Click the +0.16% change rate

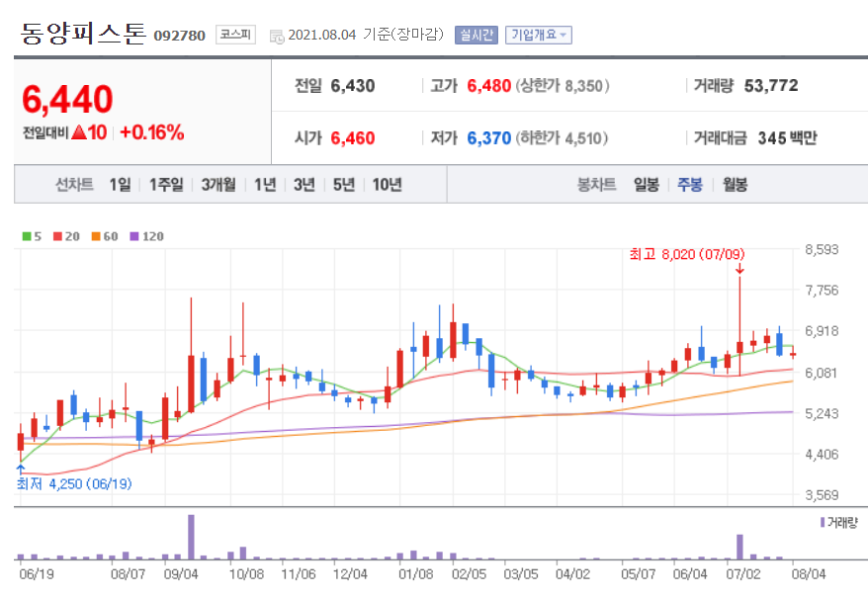click(151, 132)
